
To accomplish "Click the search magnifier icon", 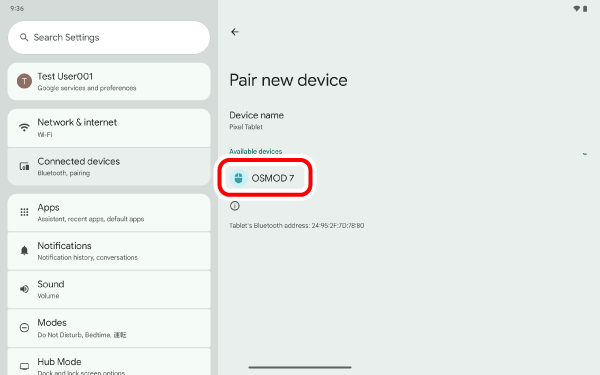I will [x=24, y=38].
